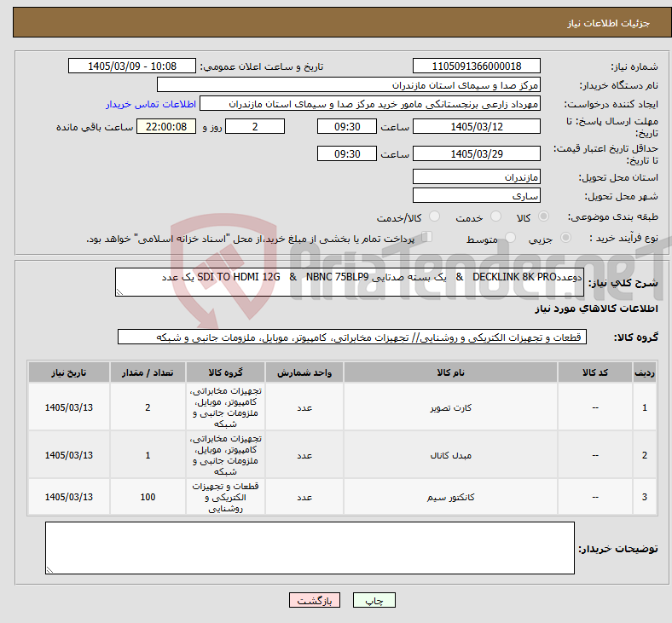Viewport: 672px width, 623px height.
Task: Click the تاریخ نیاز column header
Action: tap(69, 372)
